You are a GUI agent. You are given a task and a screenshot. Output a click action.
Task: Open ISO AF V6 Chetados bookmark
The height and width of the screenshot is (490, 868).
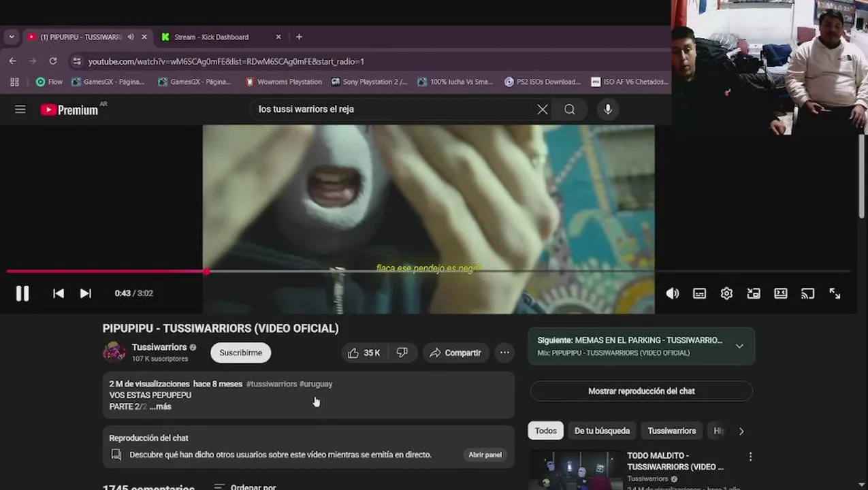click(629, 82)
